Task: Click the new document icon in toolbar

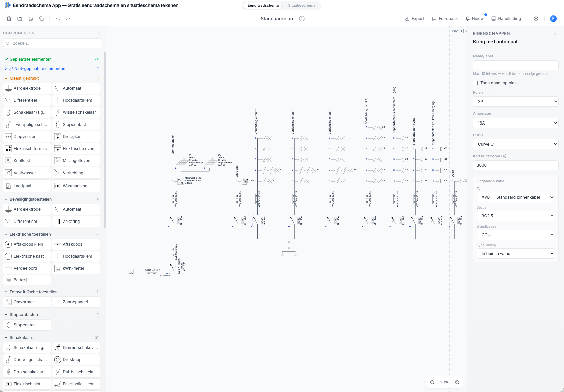Action: 9,19
